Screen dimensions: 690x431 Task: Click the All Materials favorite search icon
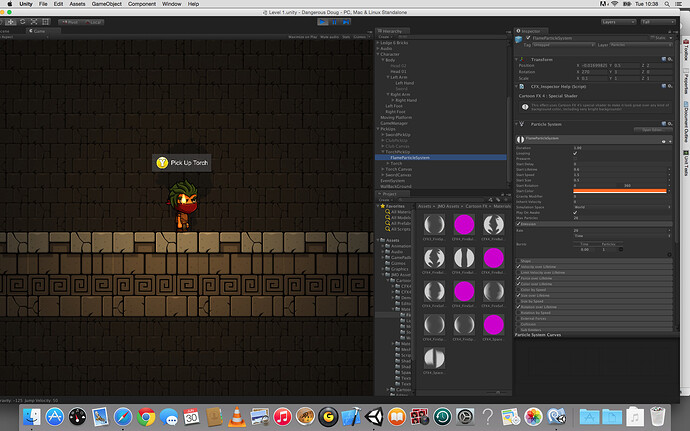[388, 212]
